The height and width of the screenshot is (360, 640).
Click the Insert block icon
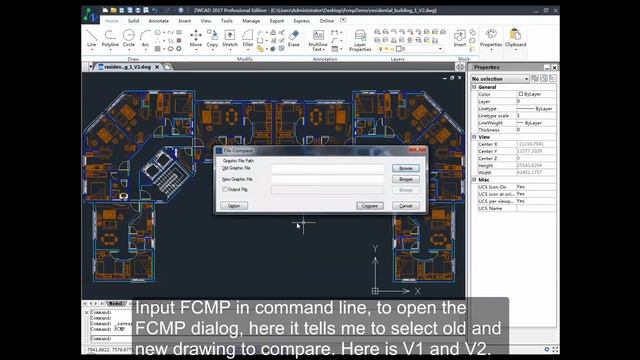coord(460,38)
